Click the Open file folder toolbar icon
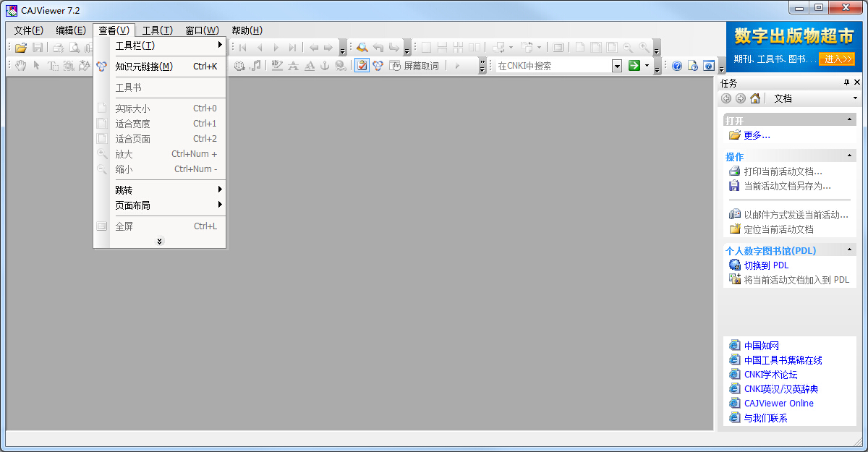 tap(21, 48)
